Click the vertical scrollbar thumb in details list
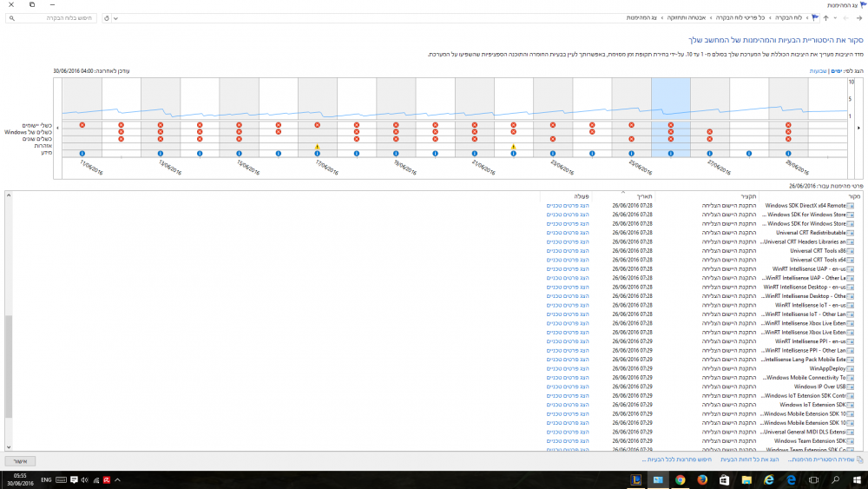The image size is (868, 489). click(x=9, y=367)
